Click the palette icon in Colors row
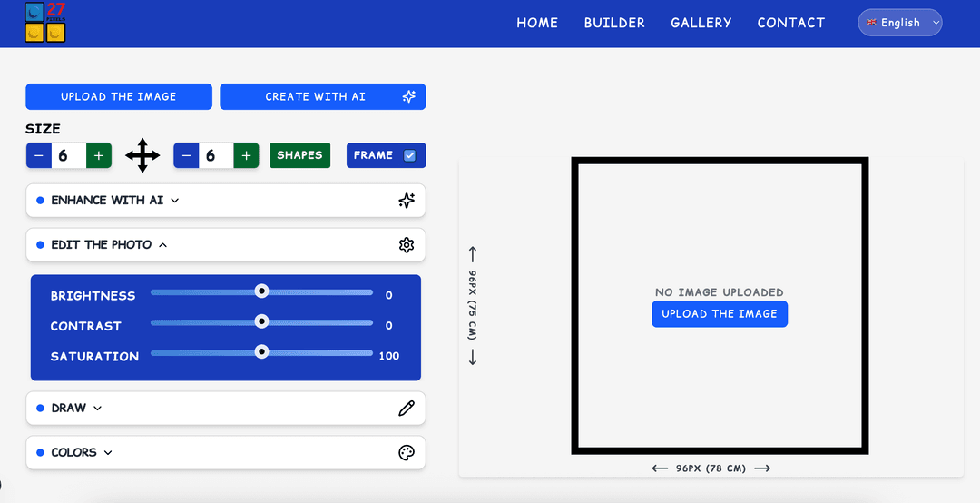This screenshot has width=980, height=503. pyautogui.click(x=407, y=453)
